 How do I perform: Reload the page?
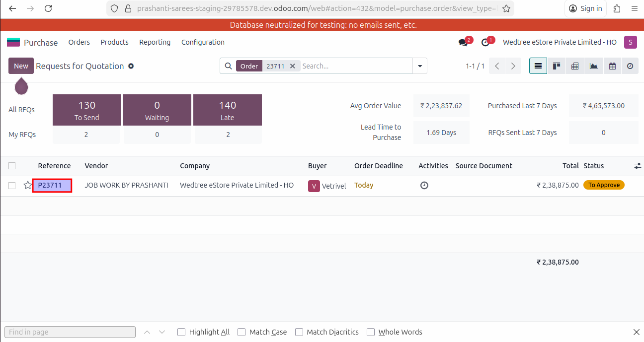[48, 8]
